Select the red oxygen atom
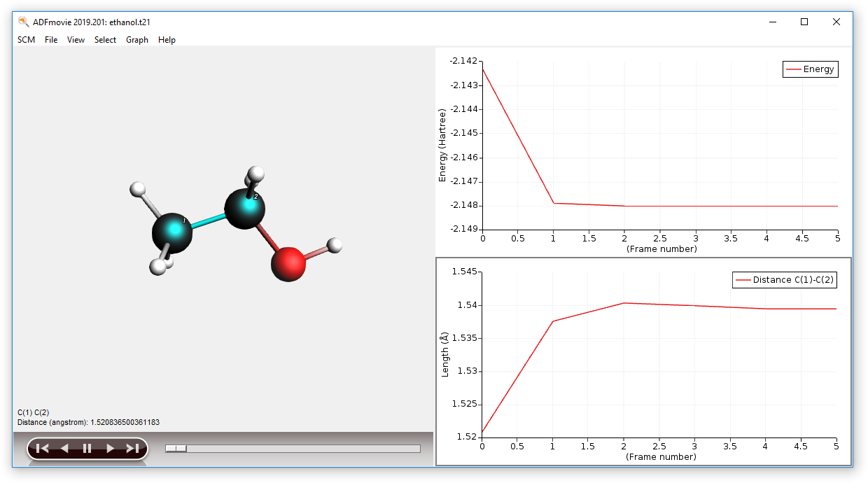Screen dimensions: 868x483 point(288,263)
